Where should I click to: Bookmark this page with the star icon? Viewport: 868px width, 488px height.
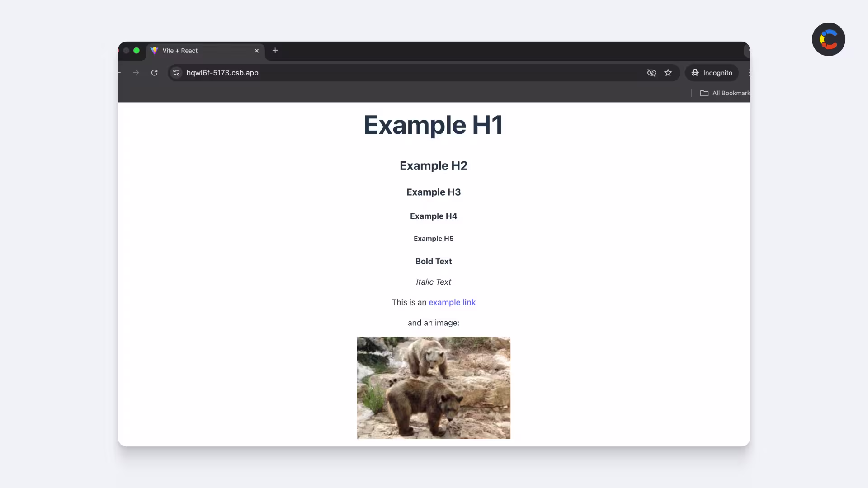[668, 73]
